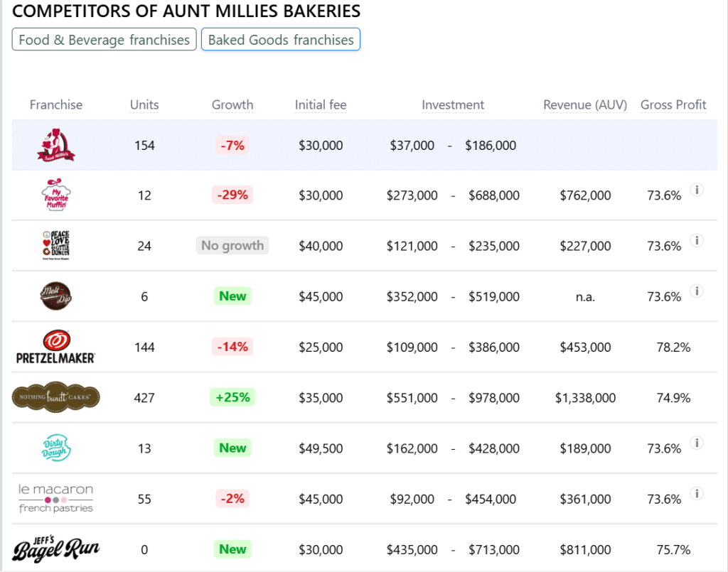Click the 75.7% gross profit value

coord(674,550)
